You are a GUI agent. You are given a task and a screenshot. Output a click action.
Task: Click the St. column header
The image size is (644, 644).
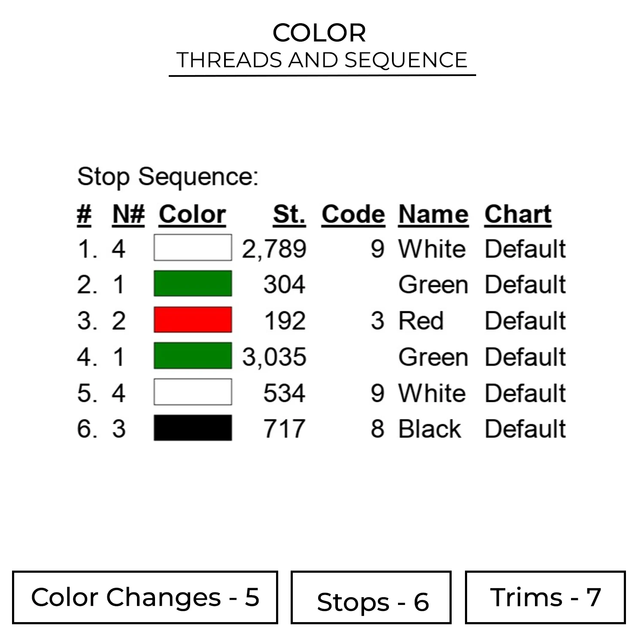pos(289,214)
